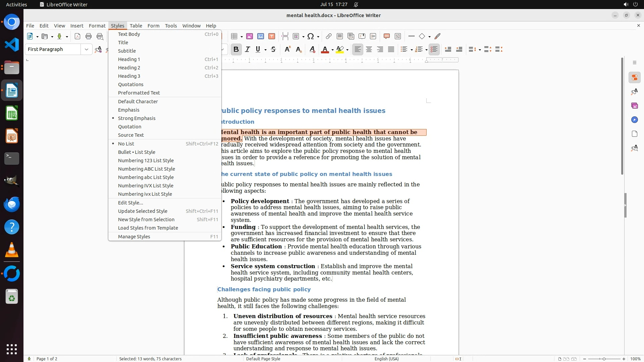The height and width of the screenshot is (362, 644).
Task: Click the Strikethrough icon
Action: pos(273,49)
